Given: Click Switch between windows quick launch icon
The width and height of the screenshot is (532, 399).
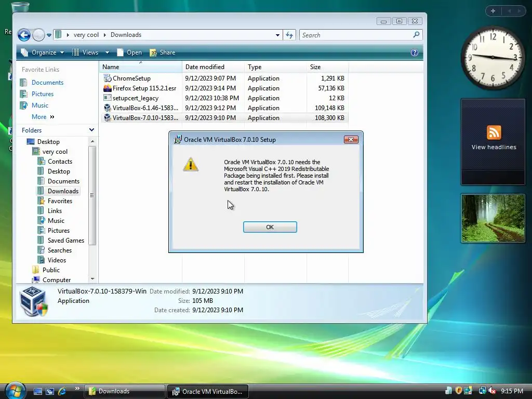Looking at the screenshot, I should [x=50, y=391].
